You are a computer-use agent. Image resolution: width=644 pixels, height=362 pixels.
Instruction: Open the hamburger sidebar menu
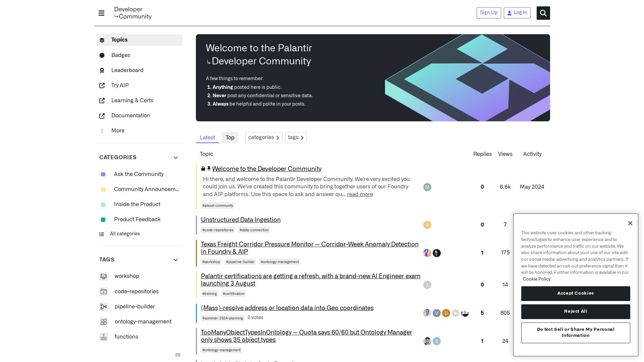coord(101,13)
